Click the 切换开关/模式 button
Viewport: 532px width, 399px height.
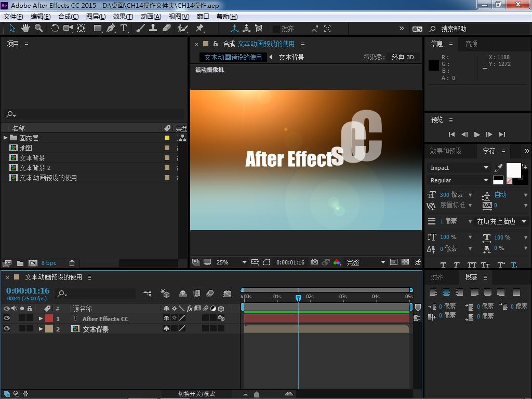click(x=196, y=394)
